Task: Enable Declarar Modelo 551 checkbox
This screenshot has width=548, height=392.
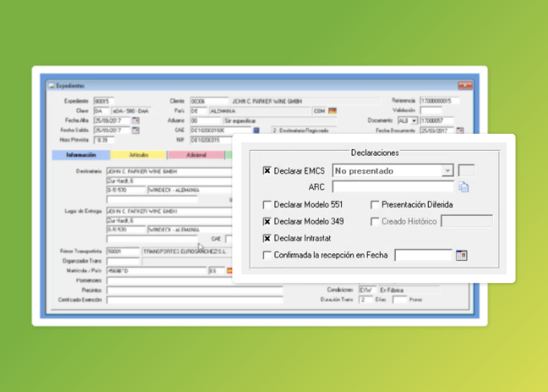Action: coord(267,204)
